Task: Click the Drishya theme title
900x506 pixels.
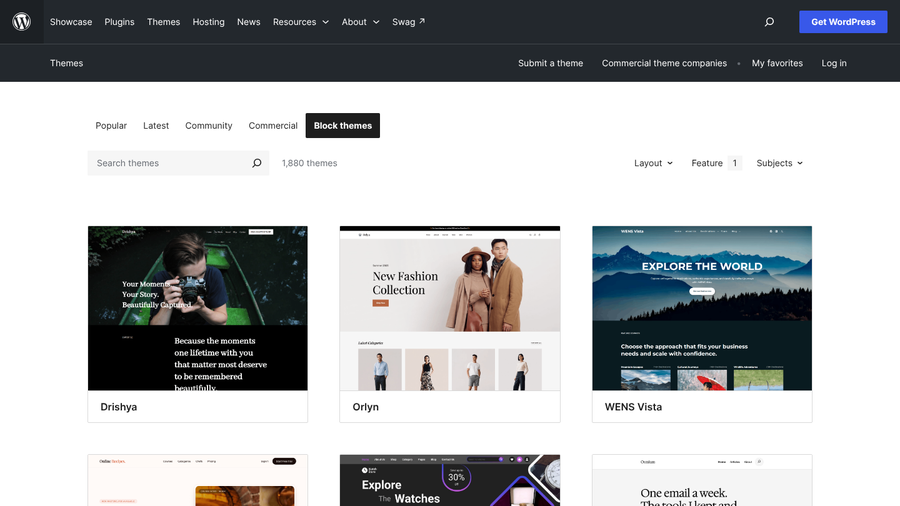Action: click(119, 407)
